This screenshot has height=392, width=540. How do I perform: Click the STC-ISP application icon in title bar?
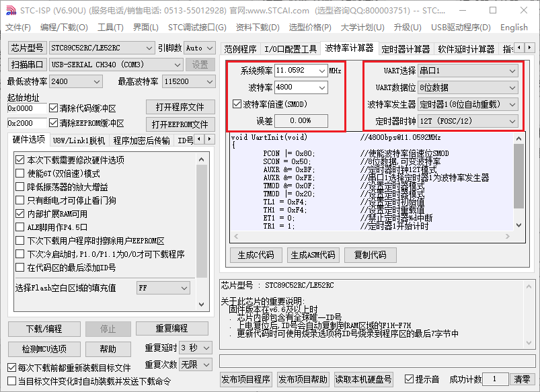(x=11, y=9)
